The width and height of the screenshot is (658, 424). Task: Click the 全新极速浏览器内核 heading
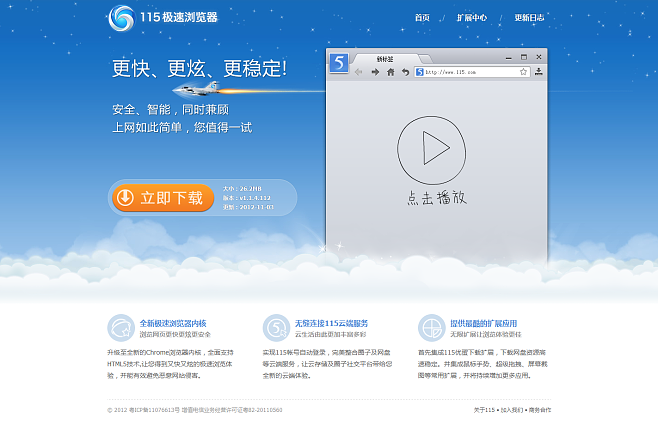173,323
